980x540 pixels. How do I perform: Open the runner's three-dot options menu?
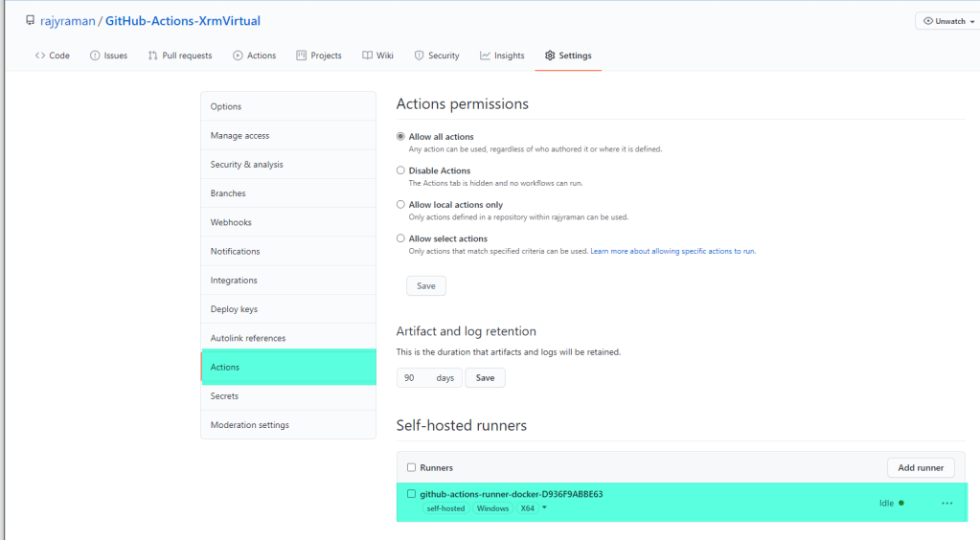(x=946, y=503)
